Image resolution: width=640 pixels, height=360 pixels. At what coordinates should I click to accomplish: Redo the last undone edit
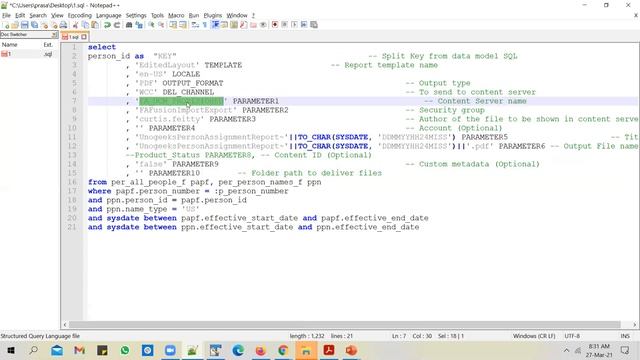tap(117, 25)
